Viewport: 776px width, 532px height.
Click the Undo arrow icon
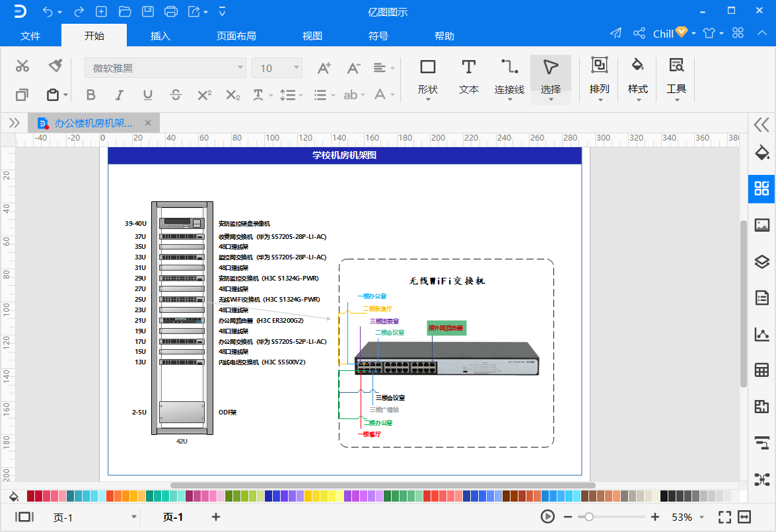[48, 11]
